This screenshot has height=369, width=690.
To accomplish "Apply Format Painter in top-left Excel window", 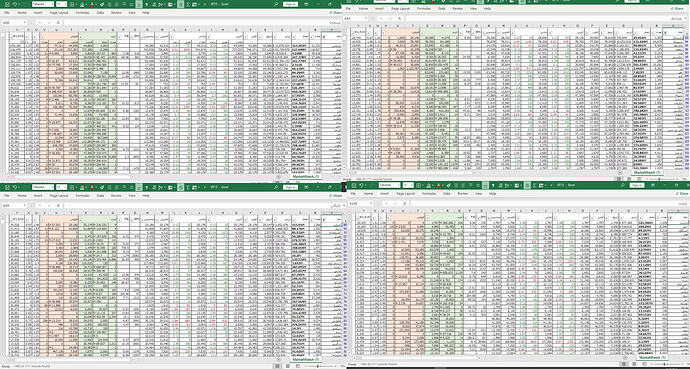I will coord(102,4).
